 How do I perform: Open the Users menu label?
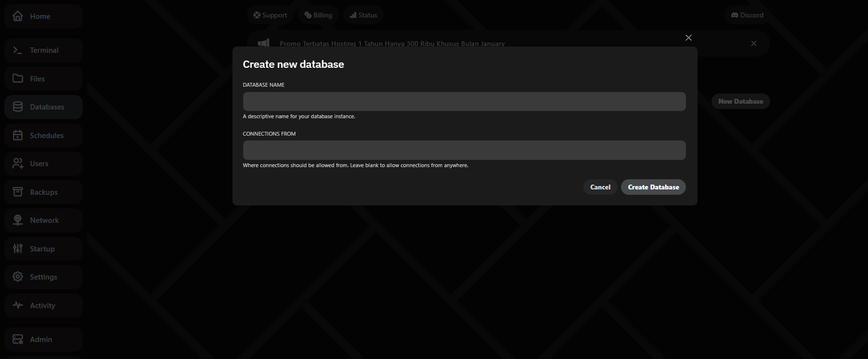(39, 163)
